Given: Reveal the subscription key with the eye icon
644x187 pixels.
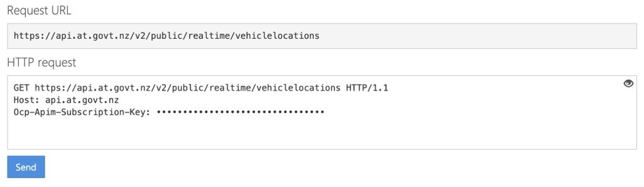Looking at the screenshot, I should (x=628, y=84).
